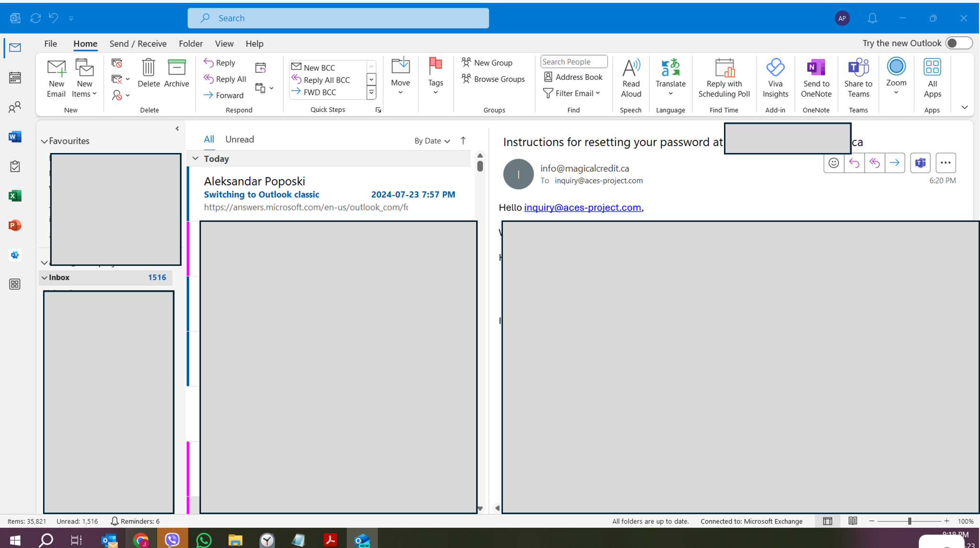This screenshot has height=548, width=980.
Task: Archive the selected email
Action: 176,76
